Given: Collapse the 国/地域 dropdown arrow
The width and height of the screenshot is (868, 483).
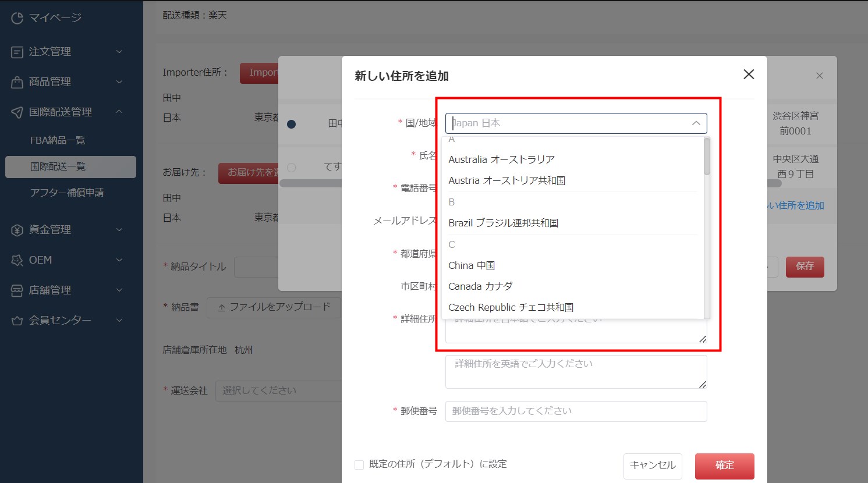Looking at the screenshot, I should [x=696, y=123].
